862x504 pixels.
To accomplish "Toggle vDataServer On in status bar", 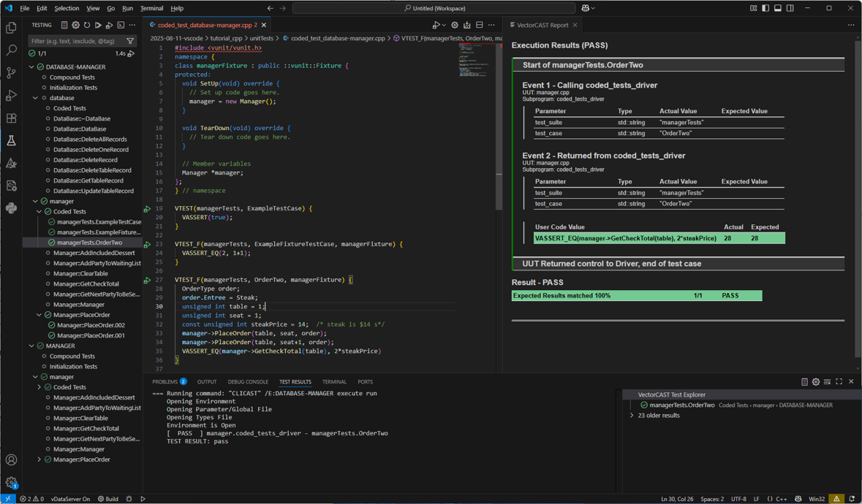I will coord(70,499).
